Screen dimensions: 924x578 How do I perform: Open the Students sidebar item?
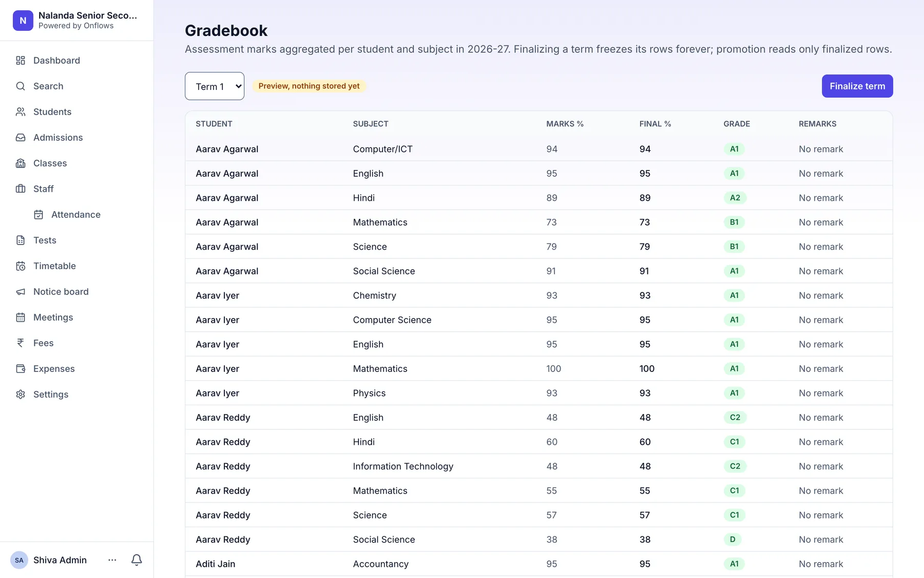pos(77,112)
